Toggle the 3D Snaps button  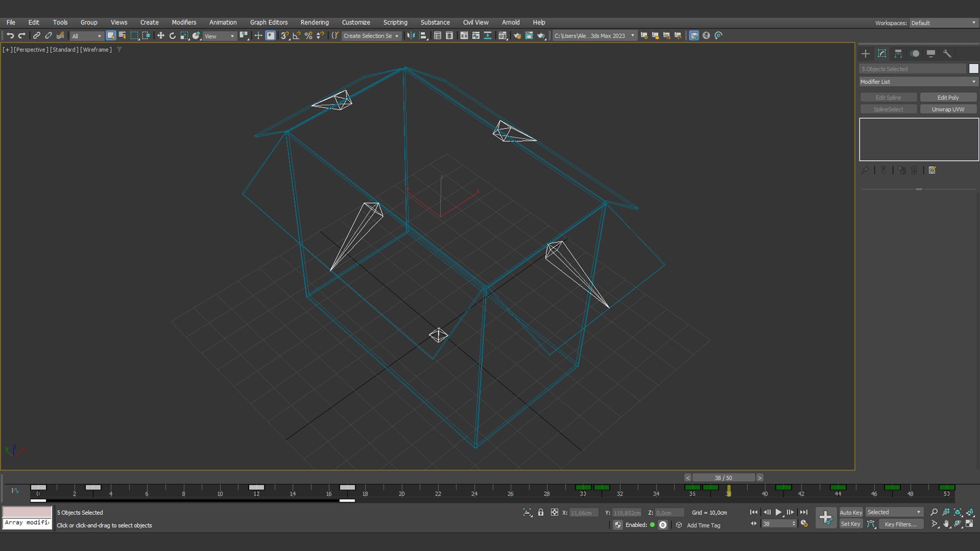(x=285, y=36)
